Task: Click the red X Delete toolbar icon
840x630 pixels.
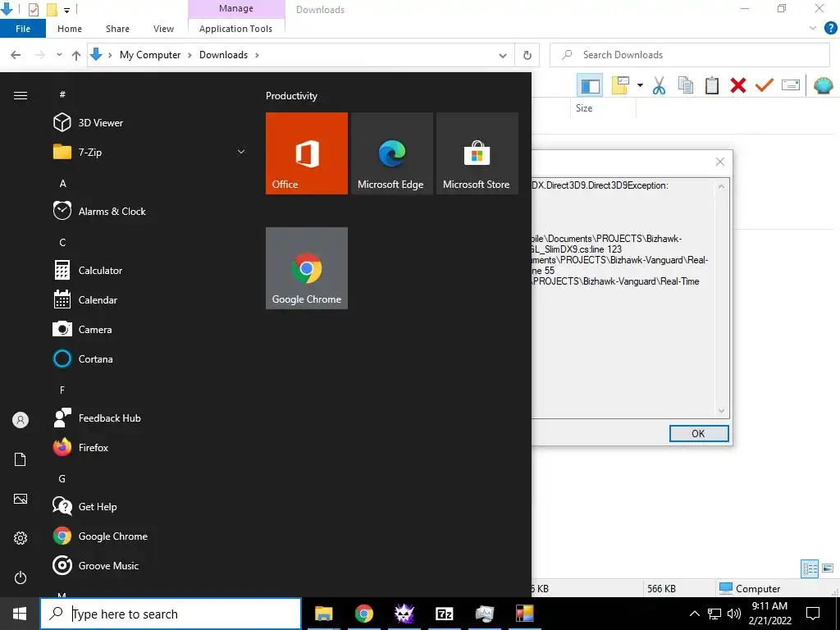Action: (x=738, y=85)
